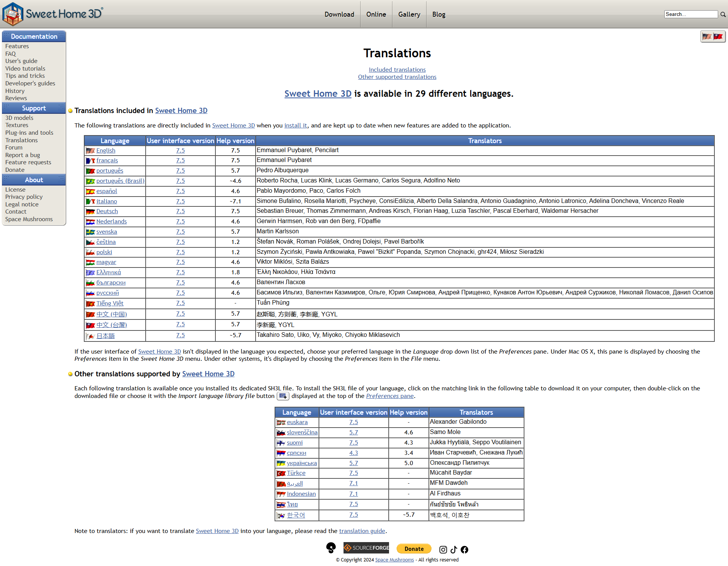Click the flag icon beside Türkçe
This screenshot has width=728, height=566.
[281, 473]
